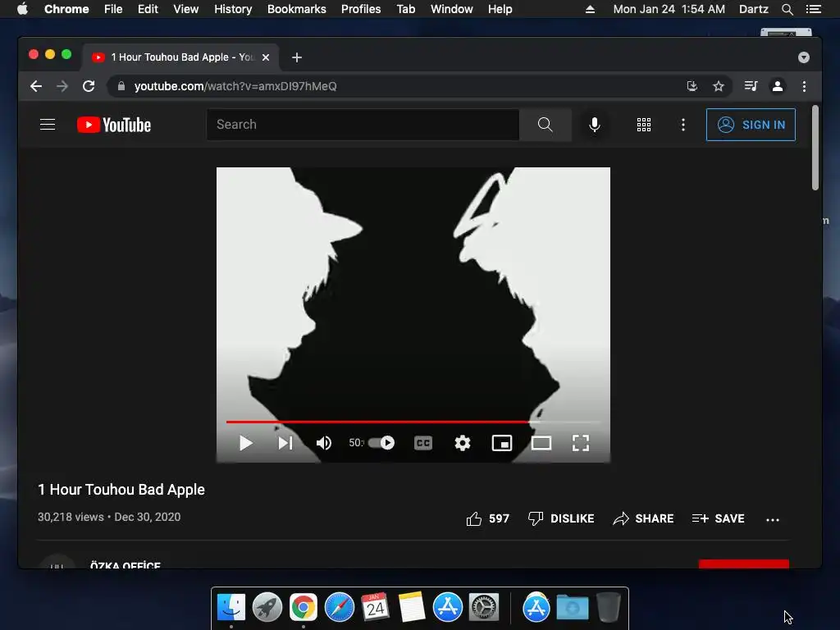Open the Edit menu

tap(148, 9)
